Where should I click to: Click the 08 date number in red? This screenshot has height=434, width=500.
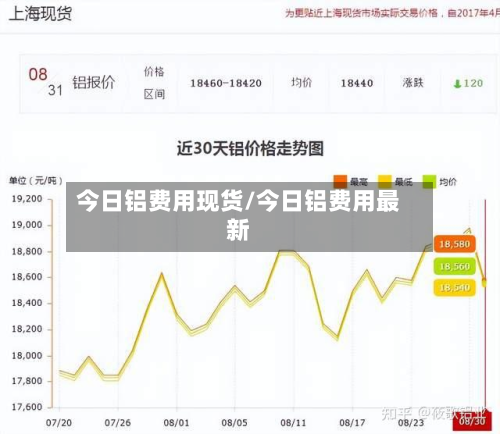coord(38,74)
